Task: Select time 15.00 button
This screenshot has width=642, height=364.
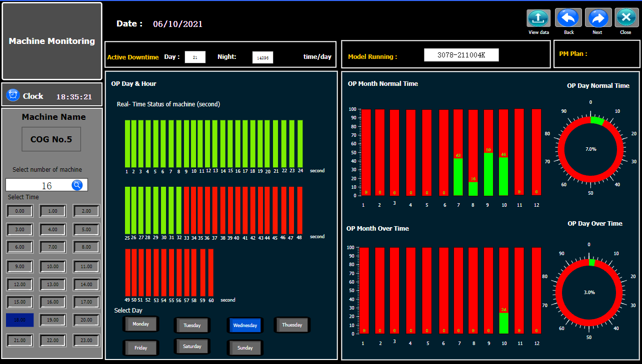Action: click(x=19, y=302)
